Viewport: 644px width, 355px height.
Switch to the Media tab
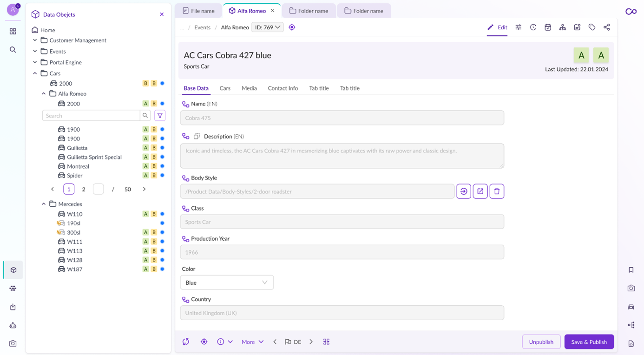click(249, 88)
